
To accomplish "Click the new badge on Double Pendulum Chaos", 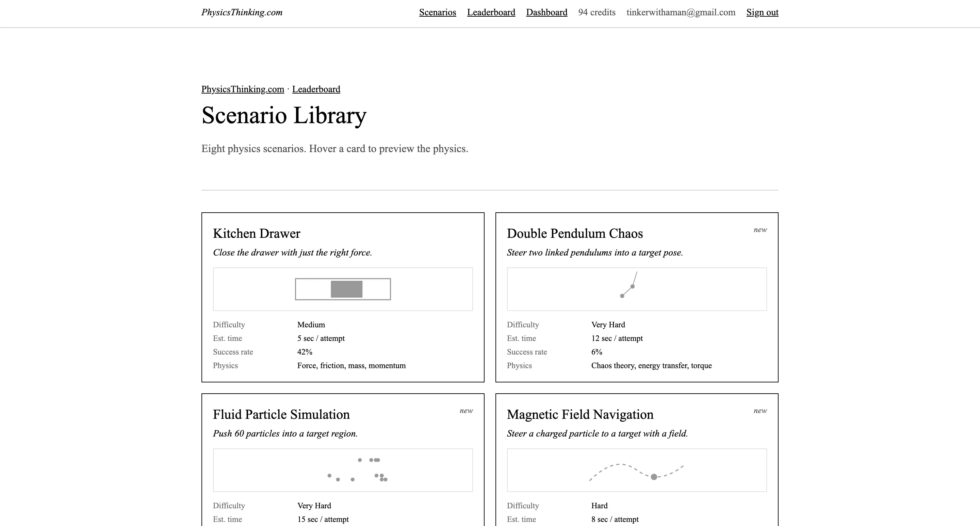I will coord(760,230).
